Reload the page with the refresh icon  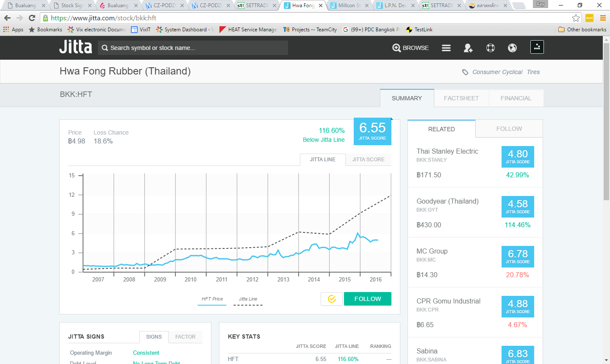point(32,18)
